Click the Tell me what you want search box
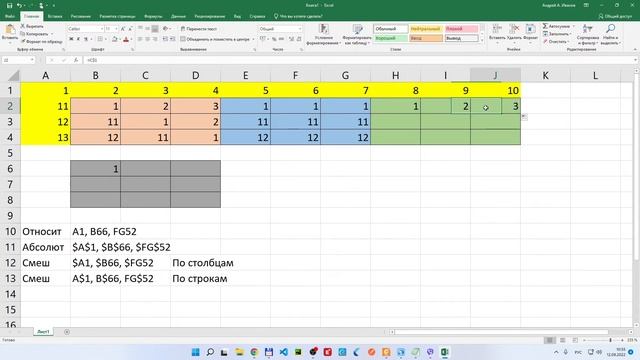This screenshot has width=640, height=360. click(x=298, y=16)
